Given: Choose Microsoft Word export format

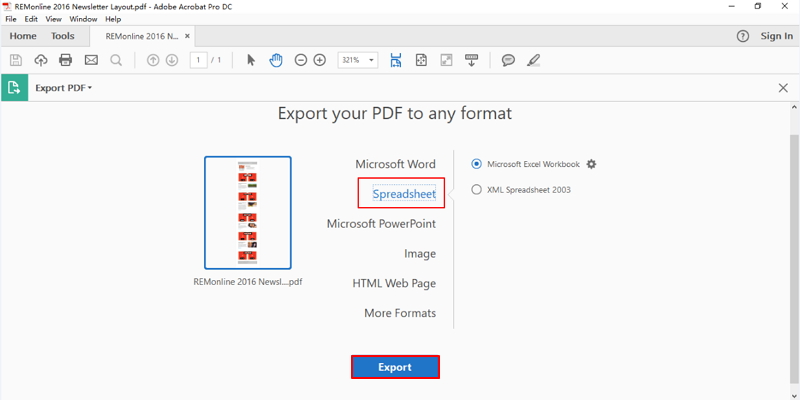Looking at the screenshot, I should coord(395,164).
